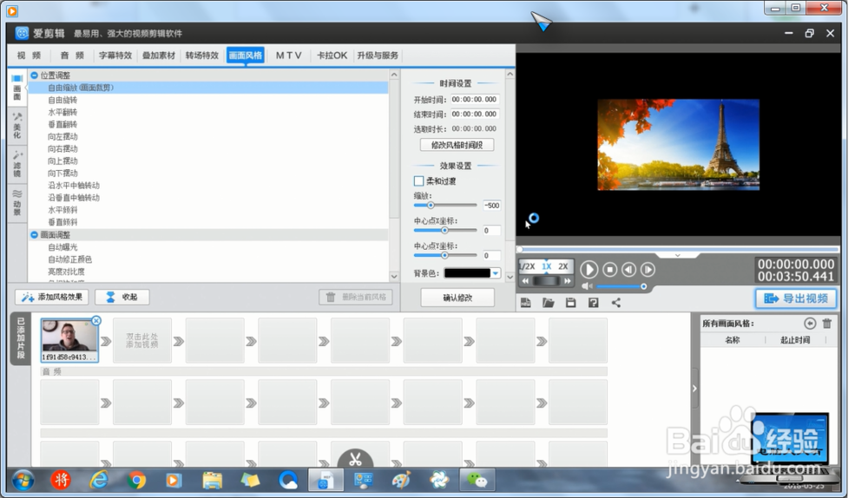
Task: Fast forward using the double right arrow
Action: (x=568, y=281)
